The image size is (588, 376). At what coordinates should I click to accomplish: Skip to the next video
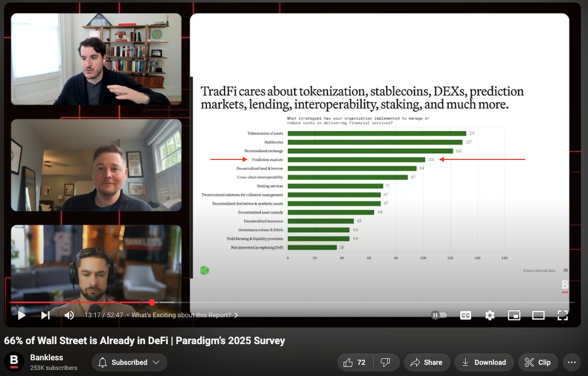(45, 315)
